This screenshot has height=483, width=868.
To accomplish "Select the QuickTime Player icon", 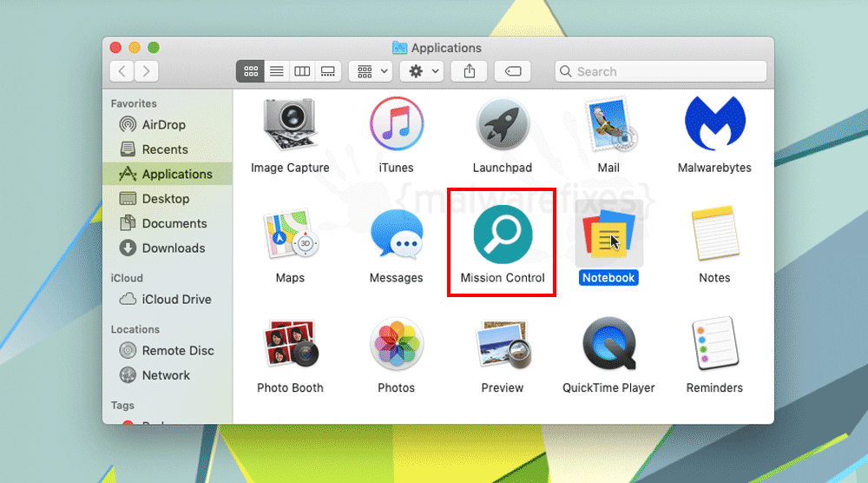I will [609, 343].
